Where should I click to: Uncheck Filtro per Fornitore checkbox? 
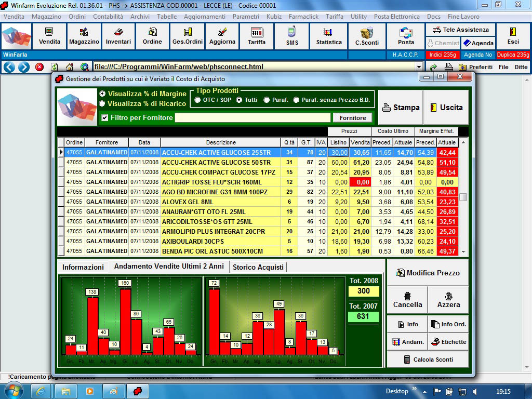(104, 118)
